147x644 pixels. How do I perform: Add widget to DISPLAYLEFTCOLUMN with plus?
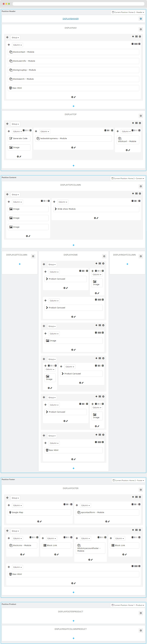pyautogui.click(x=20, y=264)
